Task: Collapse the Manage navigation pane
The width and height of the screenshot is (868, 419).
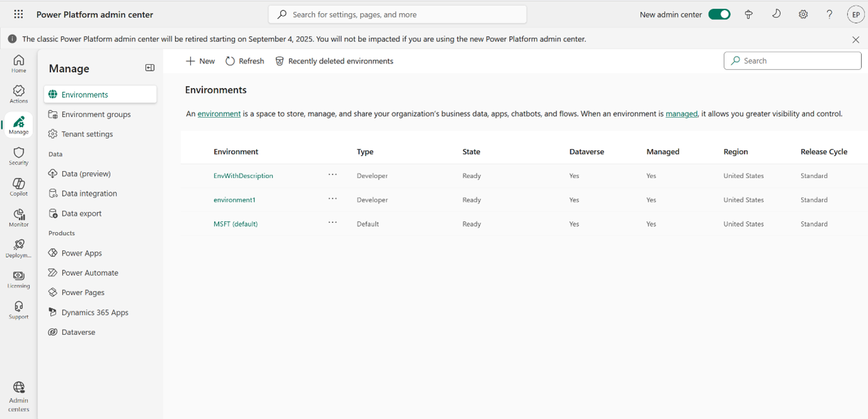Action: coord(150,68)
